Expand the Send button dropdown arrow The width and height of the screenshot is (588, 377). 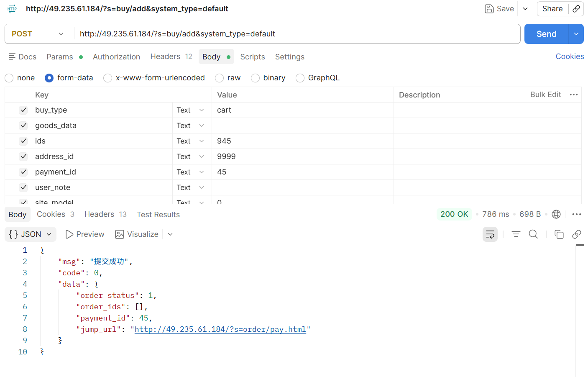(576, 34)
